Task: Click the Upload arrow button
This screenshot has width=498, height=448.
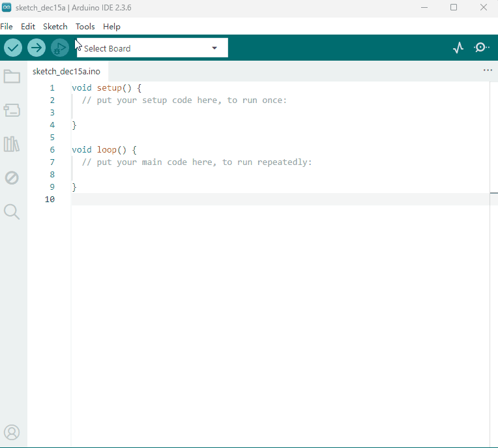Action: pyautogui.click(x=37, y=48)
